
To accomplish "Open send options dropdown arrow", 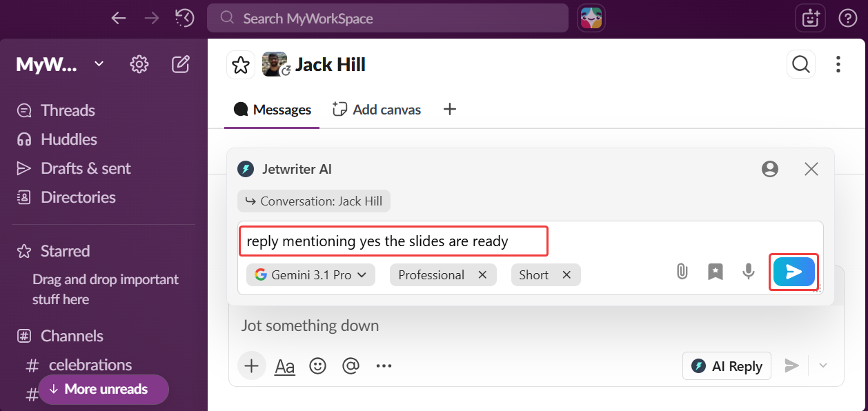I will click(823, 365).
